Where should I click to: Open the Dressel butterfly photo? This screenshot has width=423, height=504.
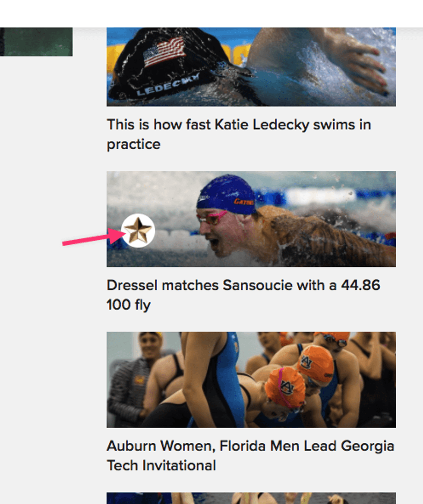pyautogui.click(x=251, y=219)
